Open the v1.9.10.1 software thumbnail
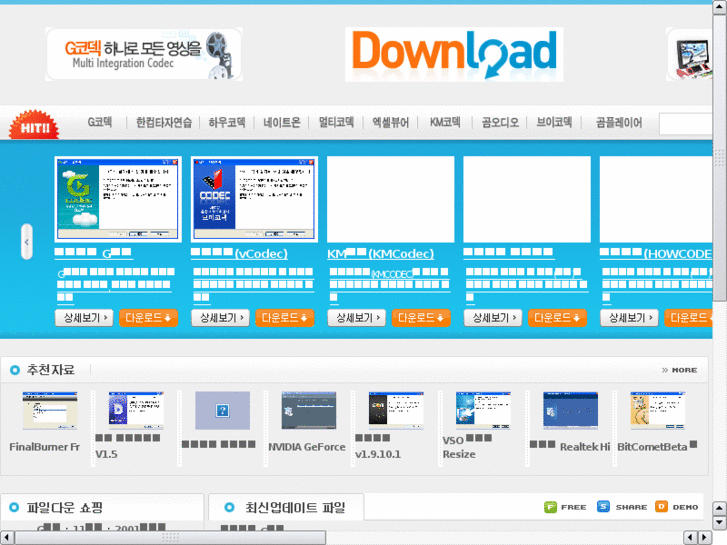This screenshot has height=545, width=727. coord(396,408)
